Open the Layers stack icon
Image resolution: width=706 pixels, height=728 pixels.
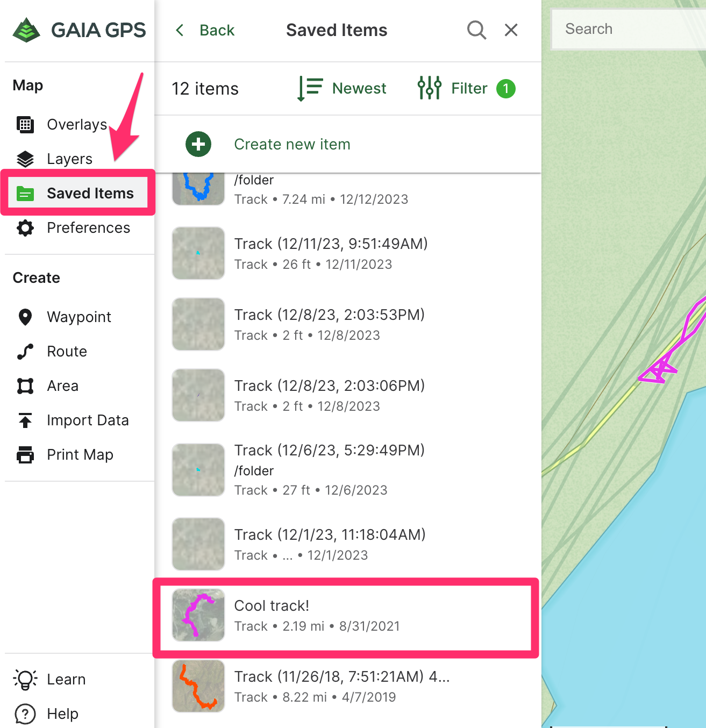pos(25,159)
